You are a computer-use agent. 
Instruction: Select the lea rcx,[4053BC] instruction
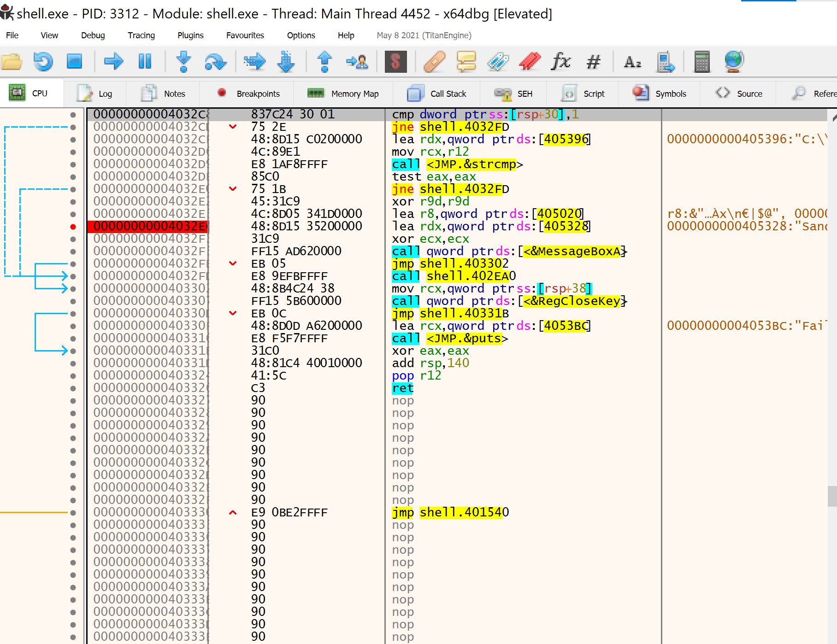pyautogui.click(x=491, y=326)
